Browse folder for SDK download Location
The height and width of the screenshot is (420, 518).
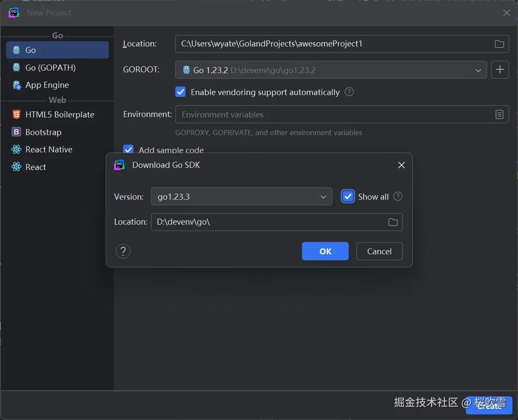coord(393,222)
